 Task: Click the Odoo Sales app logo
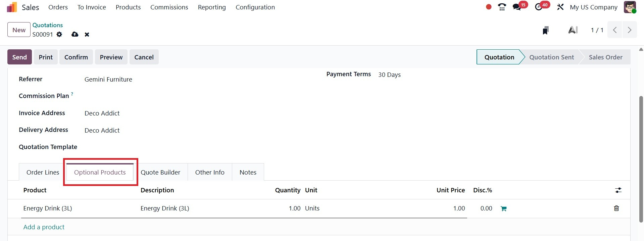point(12,7)
